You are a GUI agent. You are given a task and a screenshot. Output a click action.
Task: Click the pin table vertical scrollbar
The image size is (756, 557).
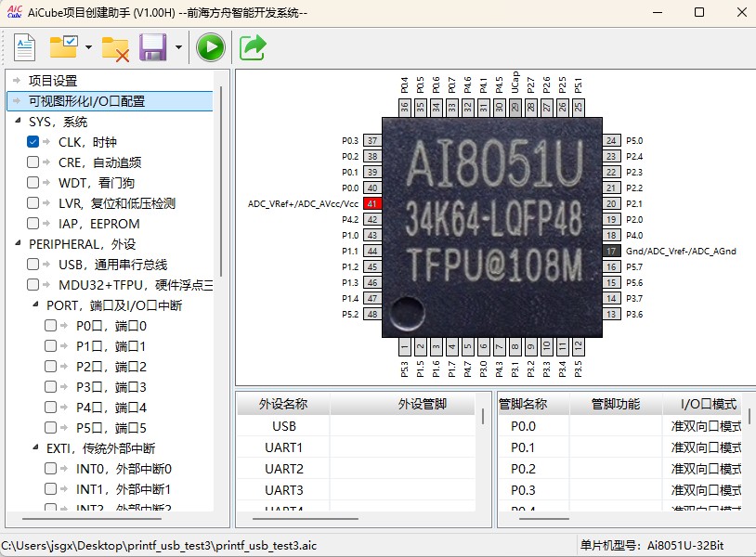[749, 416]
